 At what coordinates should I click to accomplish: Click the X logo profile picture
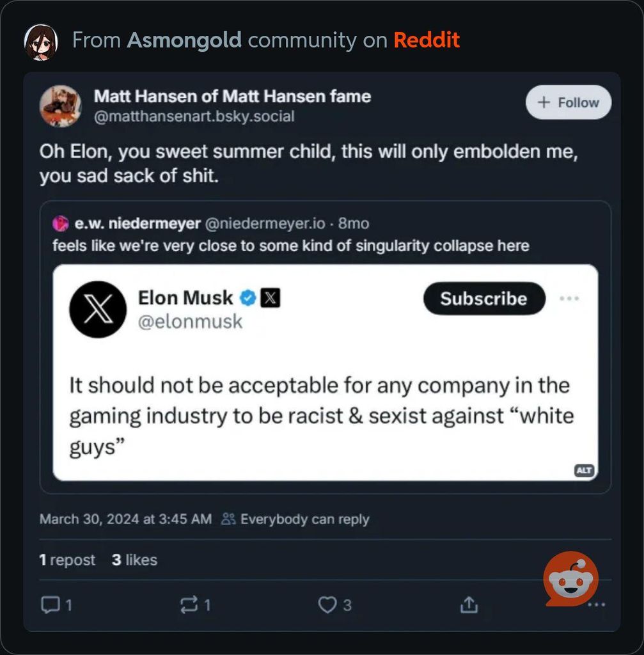click(98, 309)
